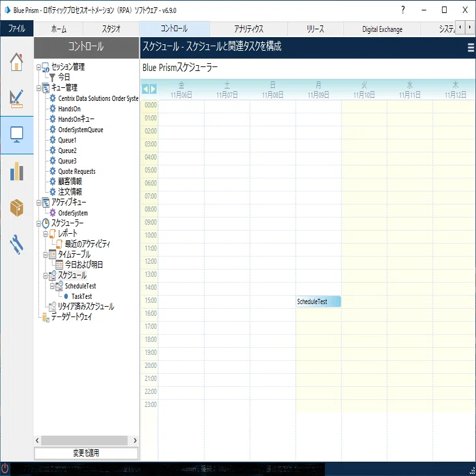Go to next week with right arrow
Screen dimensions: 476x476
[x=153, y=89]
